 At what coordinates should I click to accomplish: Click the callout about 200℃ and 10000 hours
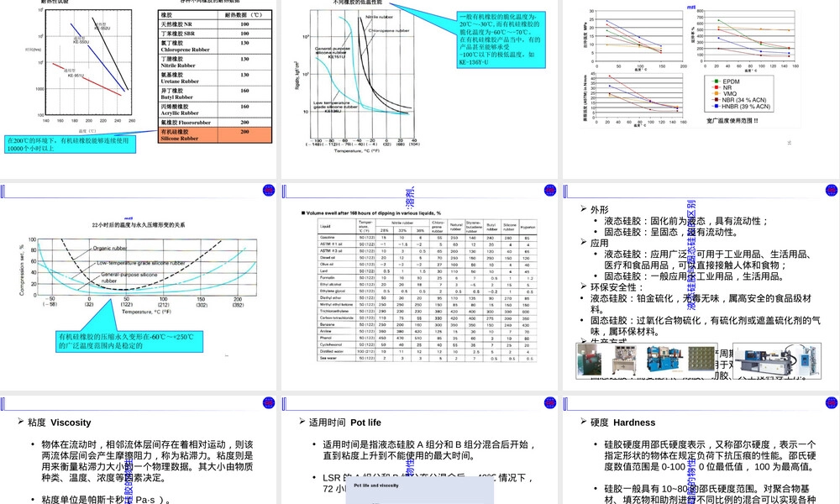[x=70, y=144]
